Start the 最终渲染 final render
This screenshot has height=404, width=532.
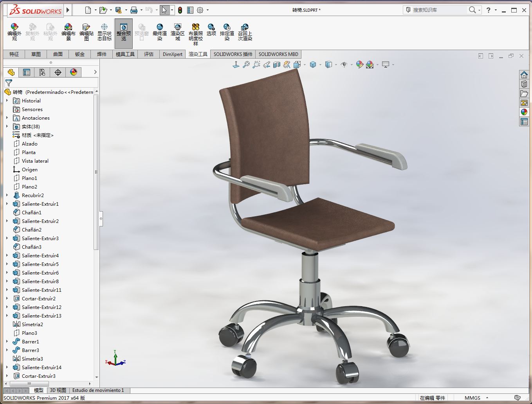pyautogui.click(x=160, y=32)
